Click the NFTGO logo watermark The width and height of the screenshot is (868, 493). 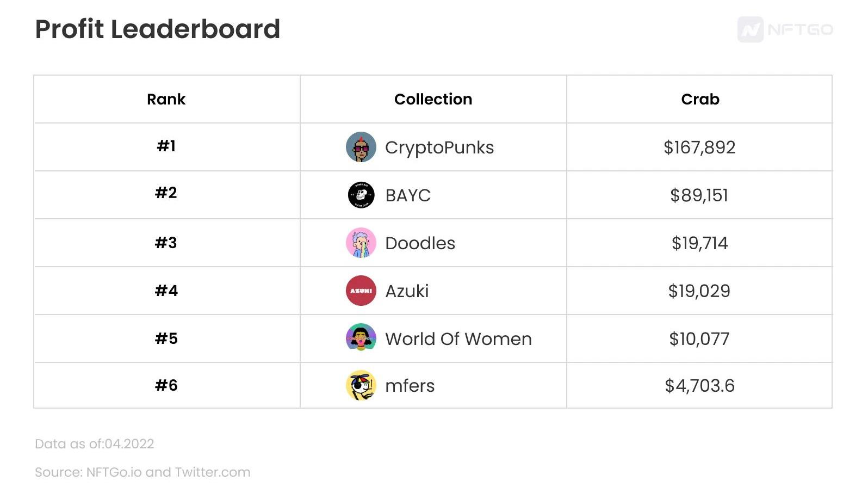coord(785,29)
